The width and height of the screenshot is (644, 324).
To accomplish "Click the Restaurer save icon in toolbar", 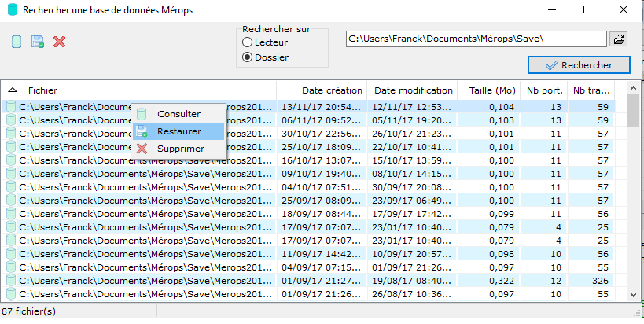I will tap(38, 42).
